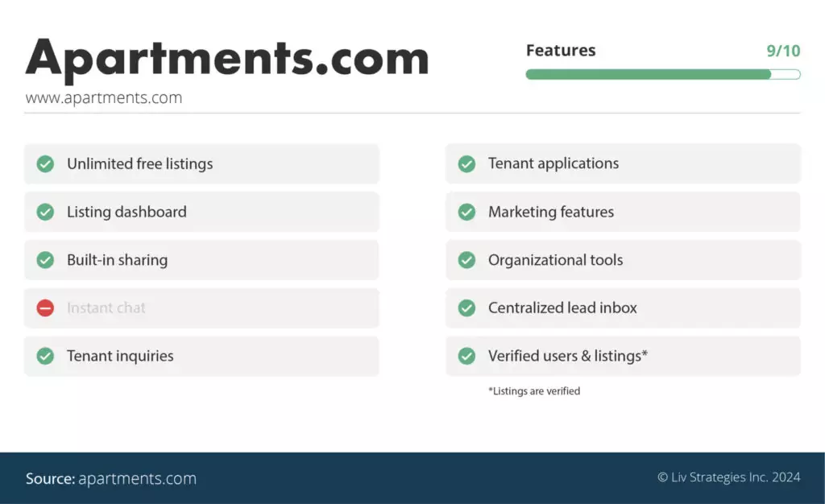Select the check icon for Tenant inquiries
825x504 pixels.
45,356
